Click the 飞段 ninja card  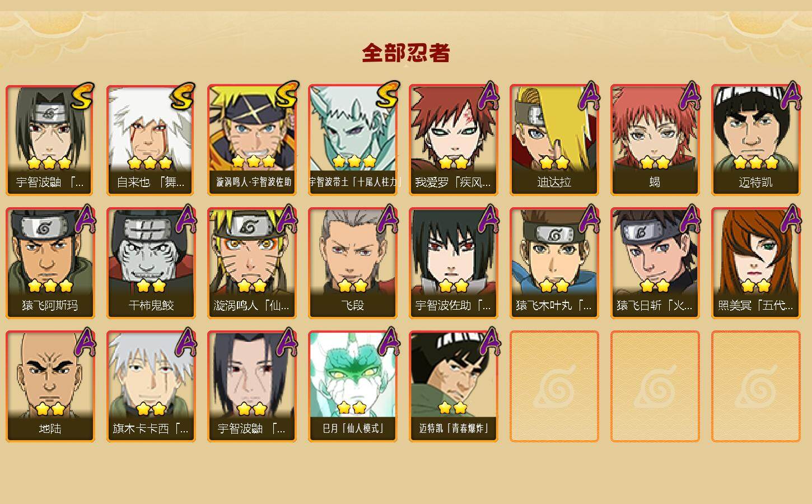pyautogui.click(x=352, y=263)
